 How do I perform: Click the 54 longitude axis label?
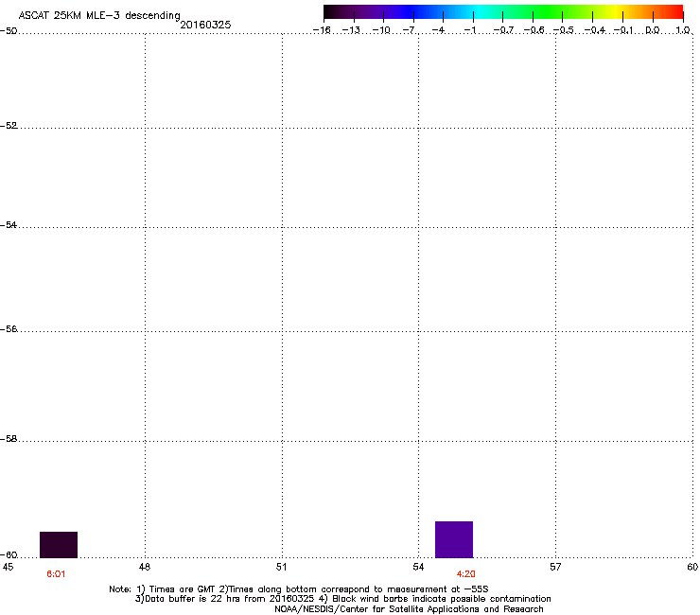pyautogui.click(x=418, y=567)
